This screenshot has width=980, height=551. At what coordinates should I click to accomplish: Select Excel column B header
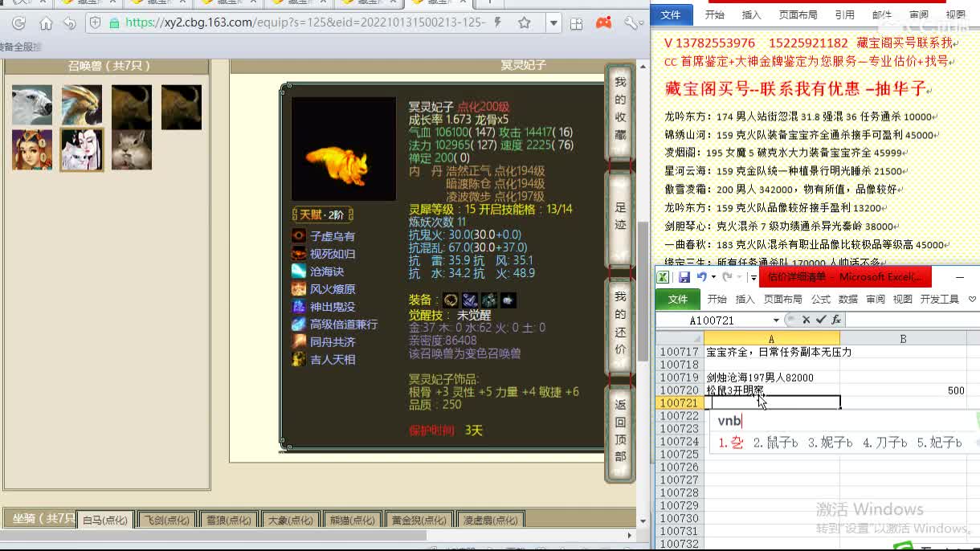[x=903, y=339]
